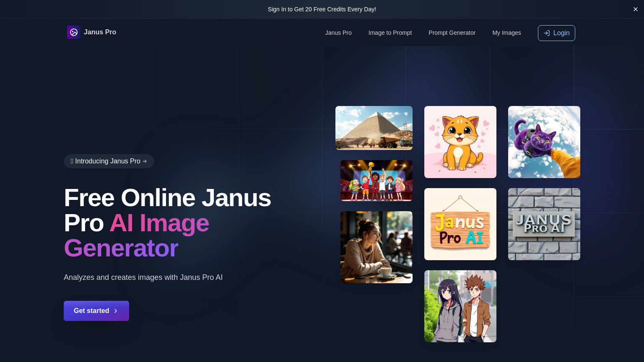Open the Prompt Generator page
Image resolution: width=644 pixels, height=362 pixels.
tap(452, 33)
